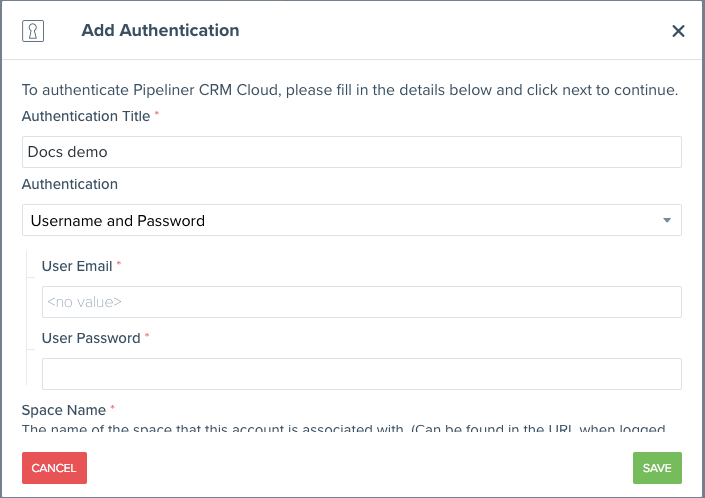The width and height of the screenshot is (705, 498).
Task: Click the Authentication Title label
Action: [86, 116]
